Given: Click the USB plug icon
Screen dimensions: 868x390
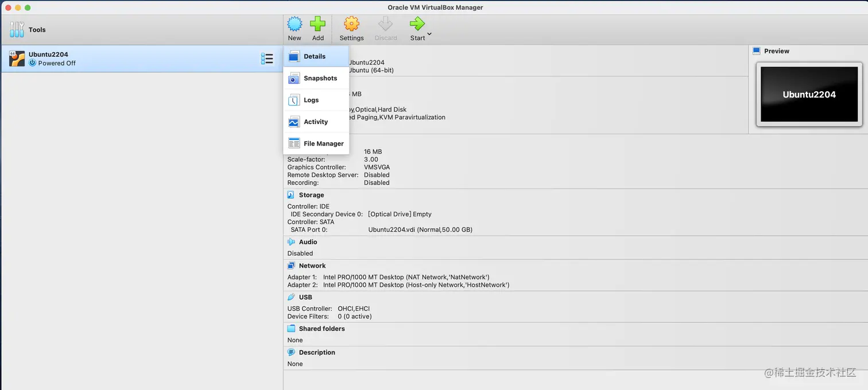Looking at the screenshot, I should pyautogui.click(x=291, y=297).
